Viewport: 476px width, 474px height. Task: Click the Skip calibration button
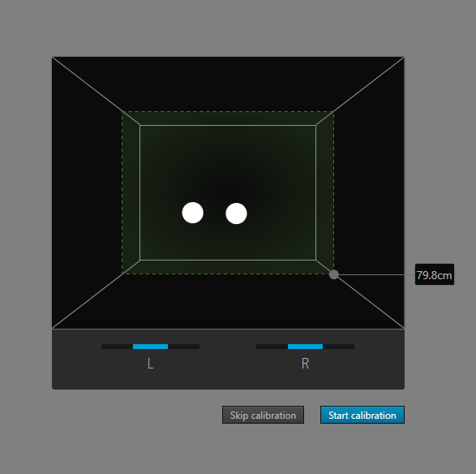click(x=263, y=415)
